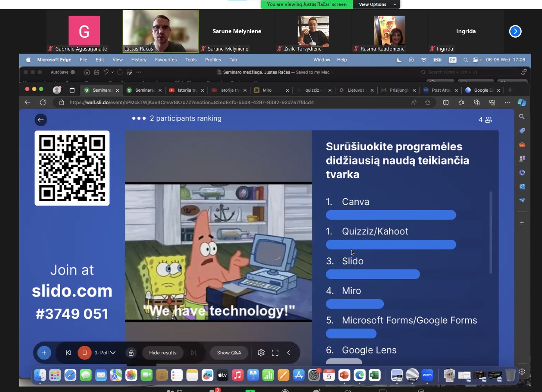This screenshot has width=542, height=392.
Task: Skip to next poll in Slido toolbar
Action: (193, 353)
